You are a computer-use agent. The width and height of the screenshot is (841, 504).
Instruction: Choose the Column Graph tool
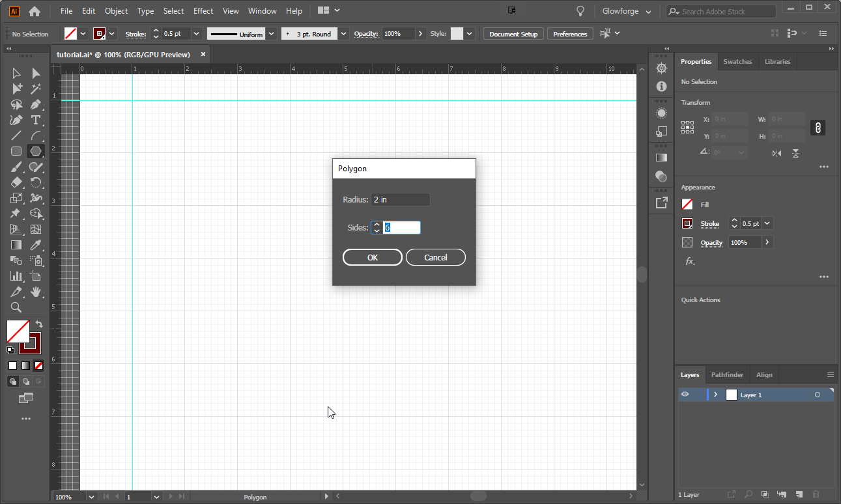tap(16, 276)
